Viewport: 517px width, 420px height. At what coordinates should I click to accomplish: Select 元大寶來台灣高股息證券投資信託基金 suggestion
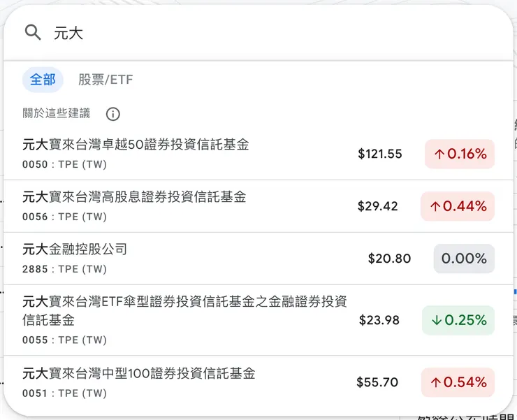134,197
